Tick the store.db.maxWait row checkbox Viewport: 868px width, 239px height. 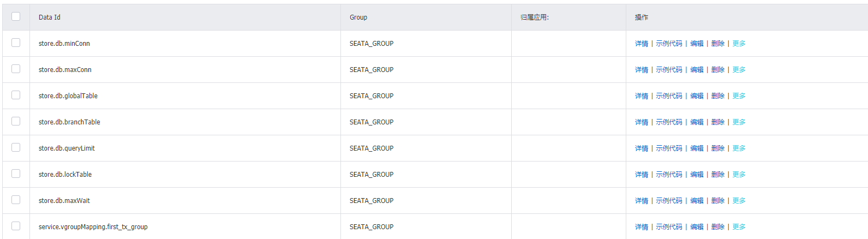click(16, 200)
